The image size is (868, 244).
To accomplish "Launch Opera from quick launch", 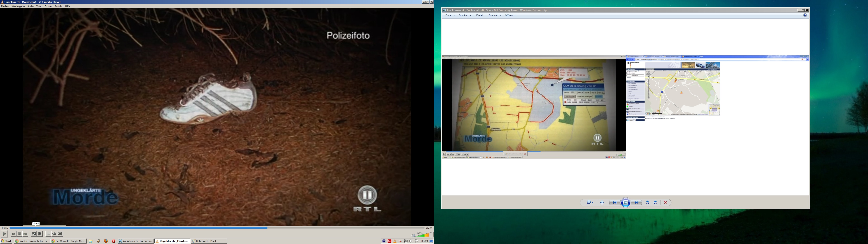I will pos(113,241).
